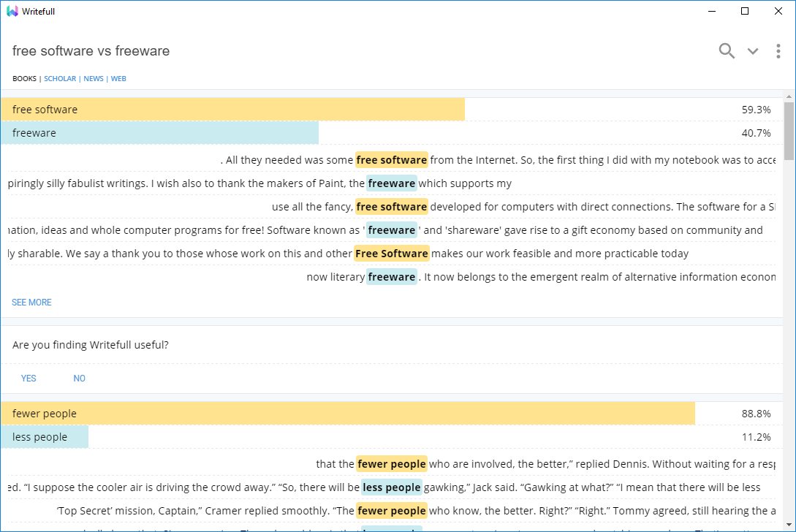Click SEE MORE under freeware examples

pos(31,302)
